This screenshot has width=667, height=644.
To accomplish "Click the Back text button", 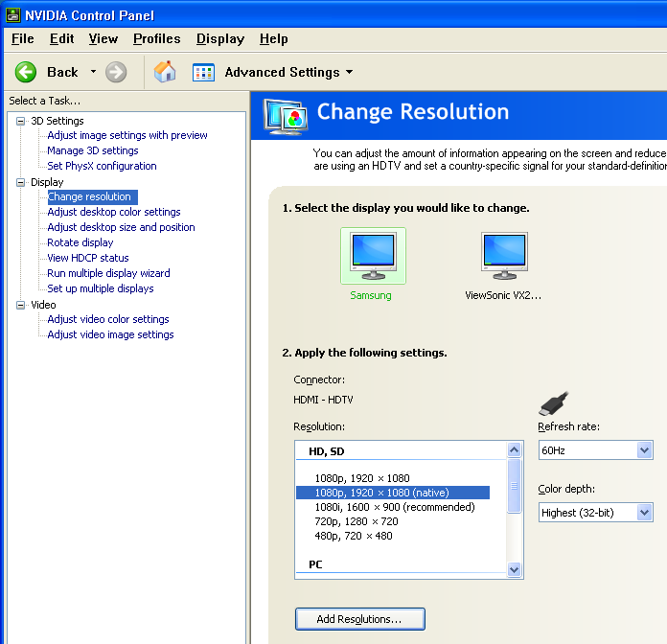I will pos(62,72).
